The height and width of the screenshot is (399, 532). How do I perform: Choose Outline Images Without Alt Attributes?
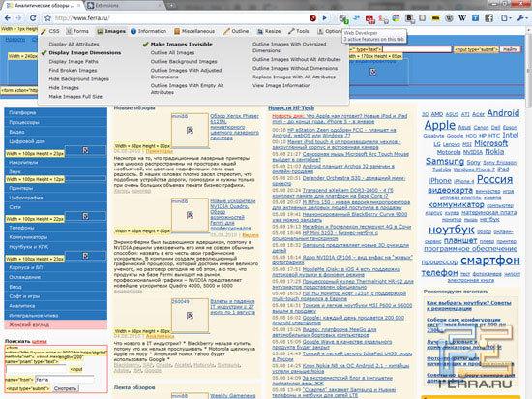(297, 59)
